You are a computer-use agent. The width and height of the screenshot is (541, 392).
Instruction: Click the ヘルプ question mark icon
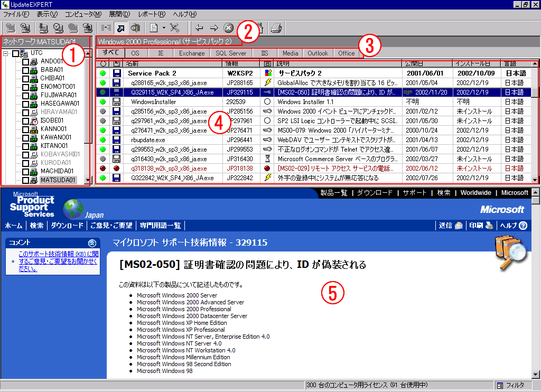click(523, 226)
